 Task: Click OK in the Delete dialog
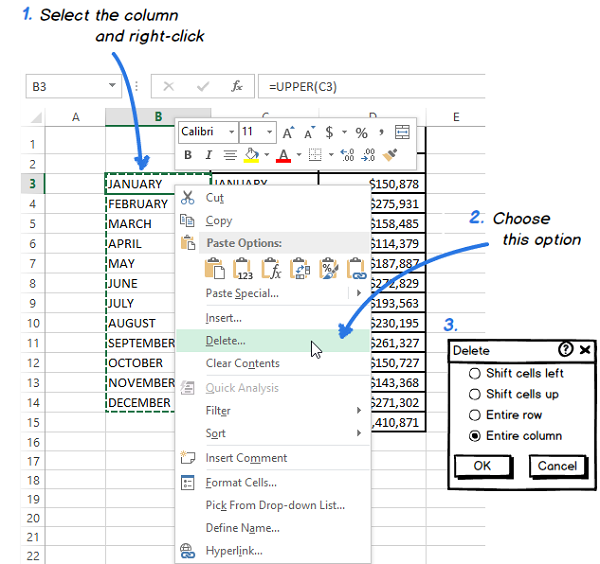[x=482, y=466]
